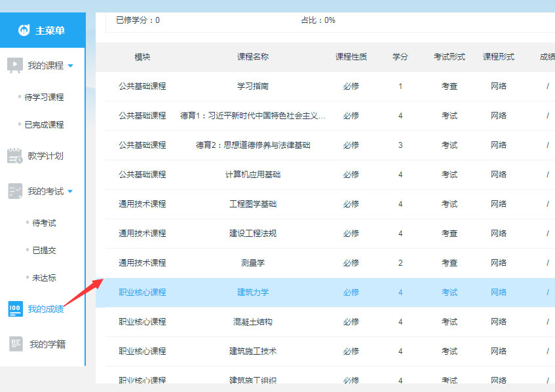Viewport: 555px width, 392px height.
Task: Click the My Grades 100 icon
Action: click(x=14, y=309)
